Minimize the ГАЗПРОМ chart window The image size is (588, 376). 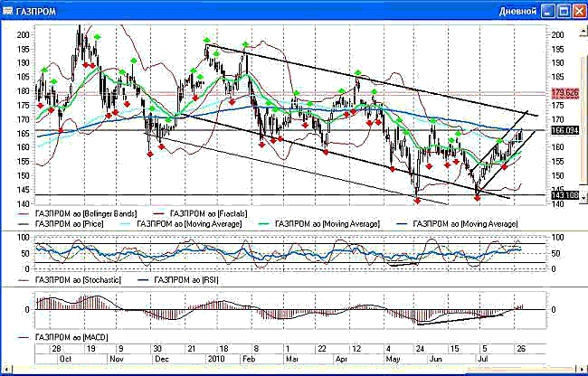(548, 11)
